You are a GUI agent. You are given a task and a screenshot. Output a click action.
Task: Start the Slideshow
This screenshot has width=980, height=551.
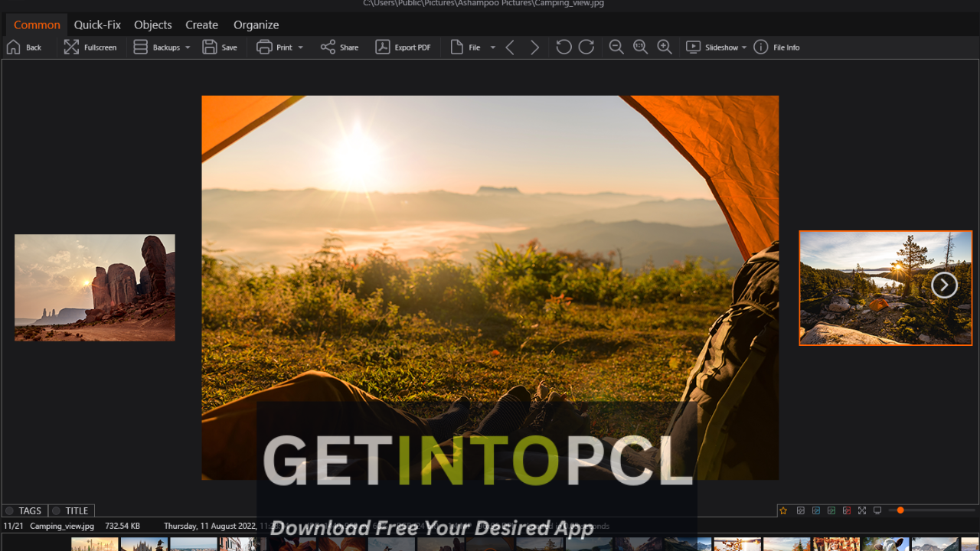(711, 47)
